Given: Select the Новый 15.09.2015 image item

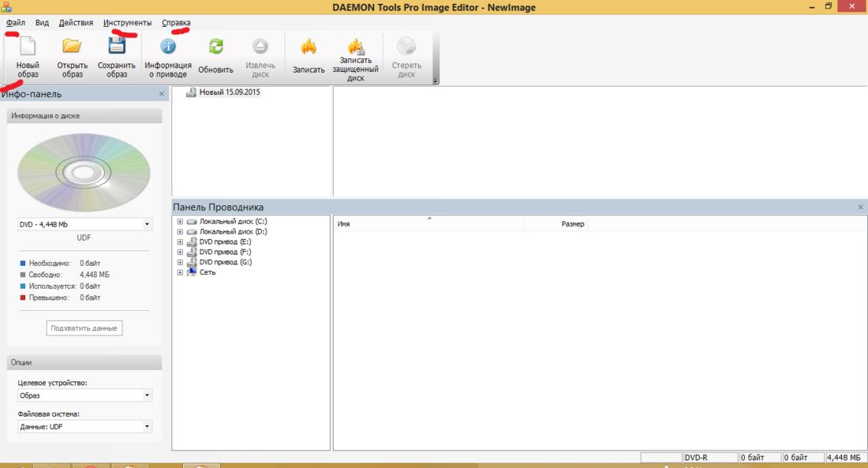Looking at the screenshot, I should (229, 92).
